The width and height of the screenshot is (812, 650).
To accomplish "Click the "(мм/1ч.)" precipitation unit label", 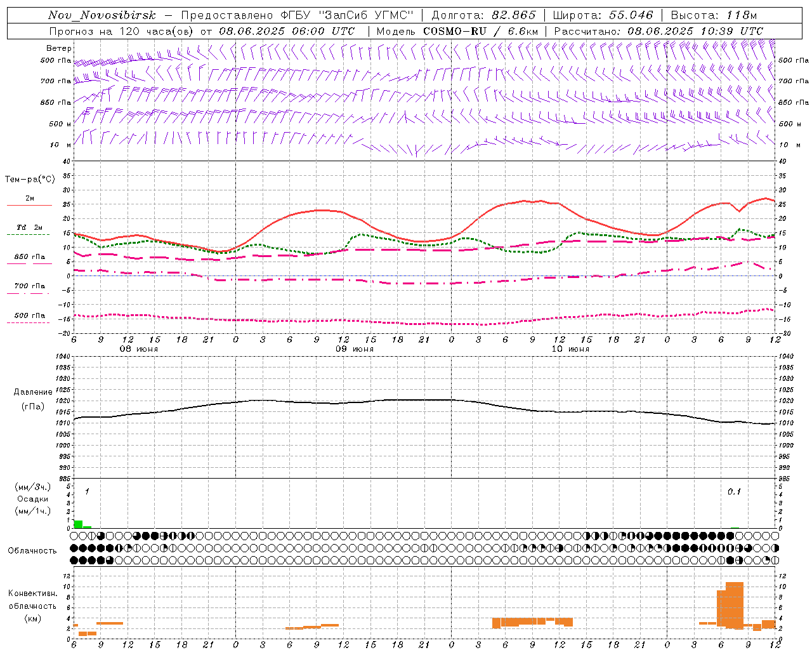I will (33, 511).
